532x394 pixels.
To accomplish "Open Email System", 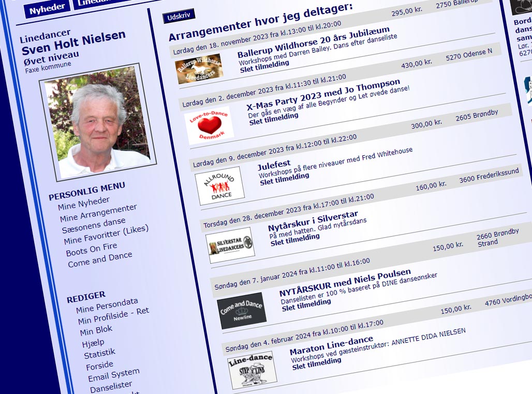I will (114, 375).
